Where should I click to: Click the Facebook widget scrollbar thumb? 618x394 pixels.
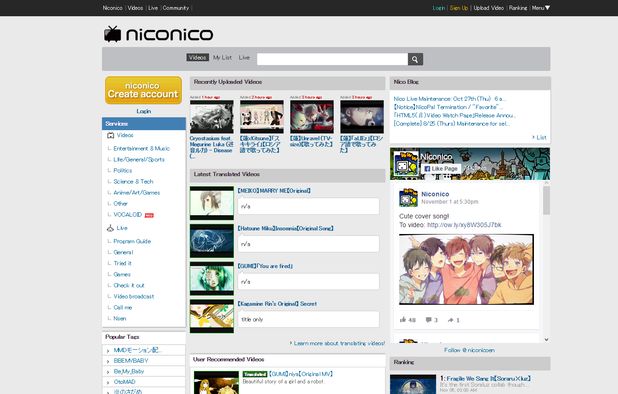[546, 200]
